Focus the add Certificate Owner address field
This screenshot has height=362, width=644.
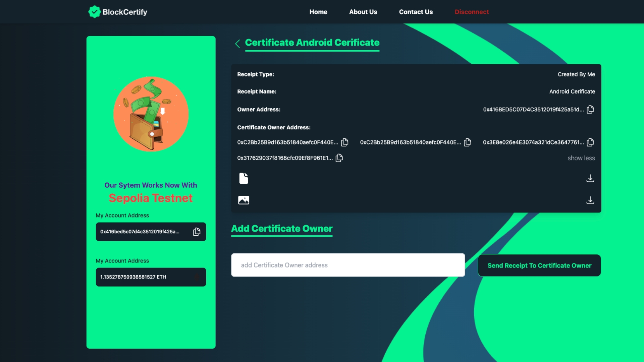pos(348,265)
